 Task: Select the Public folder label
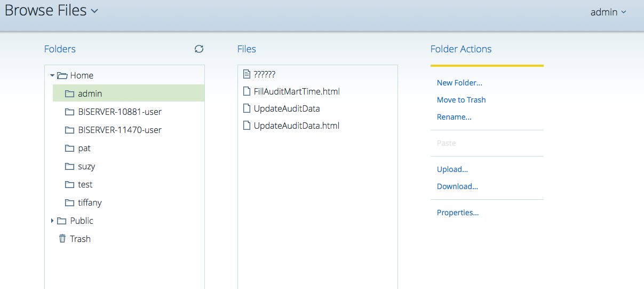point(82,221)
